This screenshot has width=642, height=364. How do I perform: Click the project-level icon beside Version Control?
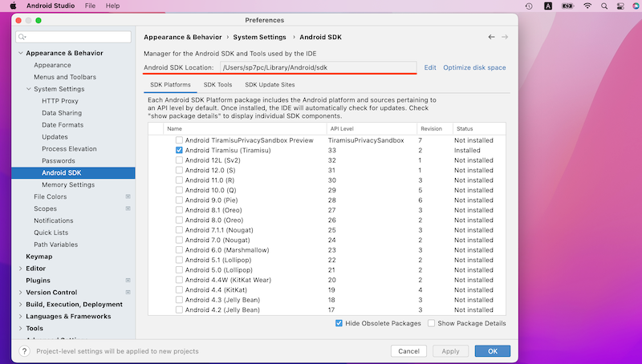click(x=128, y=293)
